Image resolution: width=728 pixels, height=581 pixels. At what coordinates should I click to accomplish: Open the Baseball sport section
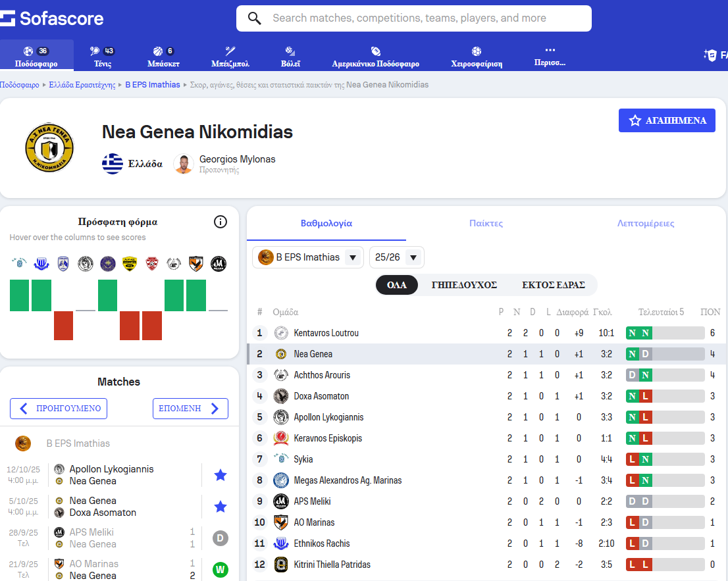(x=230, y=57)
